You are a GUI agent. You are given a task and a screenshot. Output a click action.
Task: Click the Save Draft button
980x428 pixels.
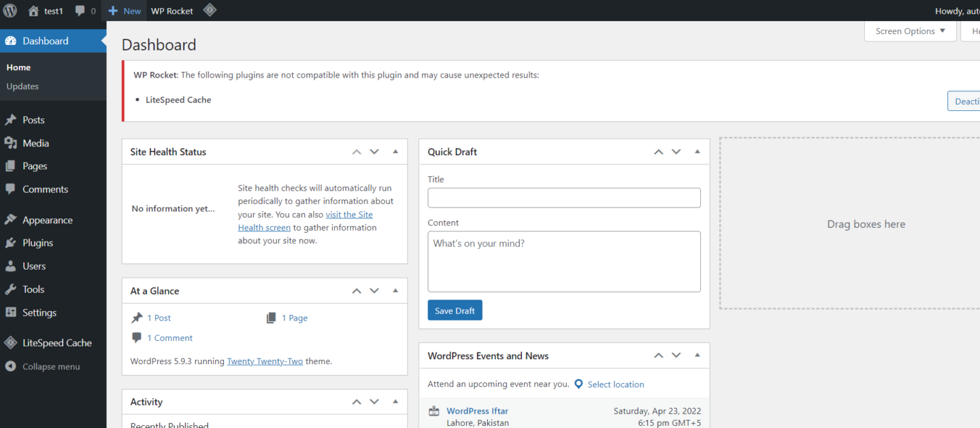pyautogui.click(x=455, y=310)
